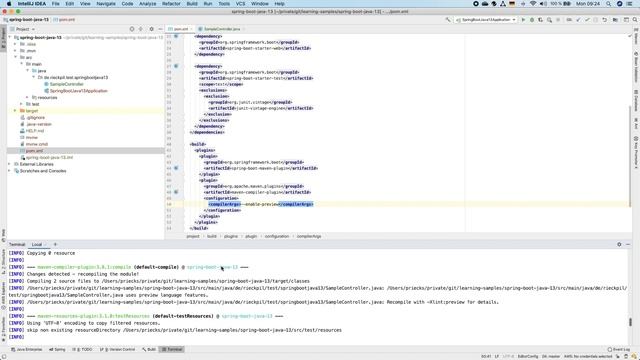The width and height of the screenshot is (640, 360).
Task: Collapse the spring-boot-java-13 root node
Action: 10,37
